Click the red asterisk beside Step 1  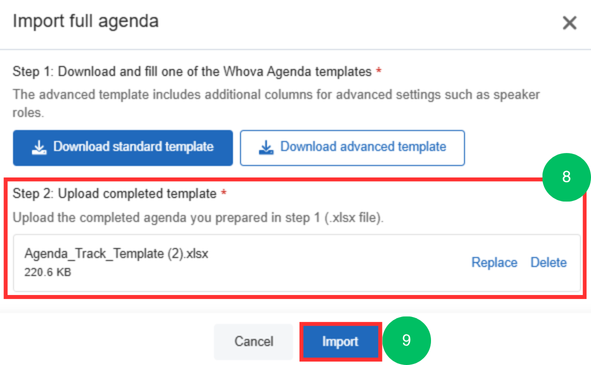tap(379, 71)
